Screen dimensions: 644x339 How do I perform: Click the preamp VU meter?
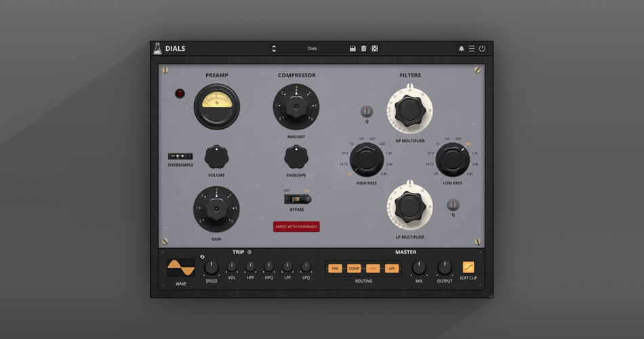coord(217,105)
